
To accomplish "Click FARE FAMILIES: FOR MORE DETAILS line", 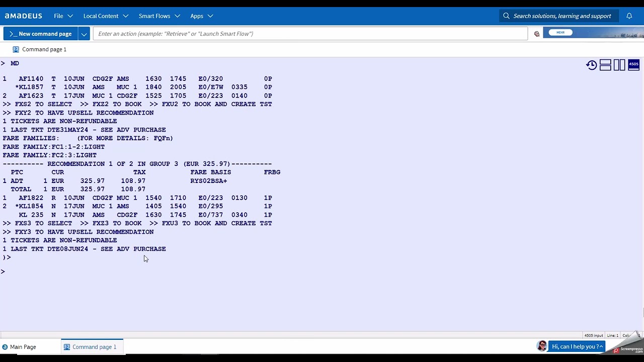I will pyautogui.click(x=88, y=138).
